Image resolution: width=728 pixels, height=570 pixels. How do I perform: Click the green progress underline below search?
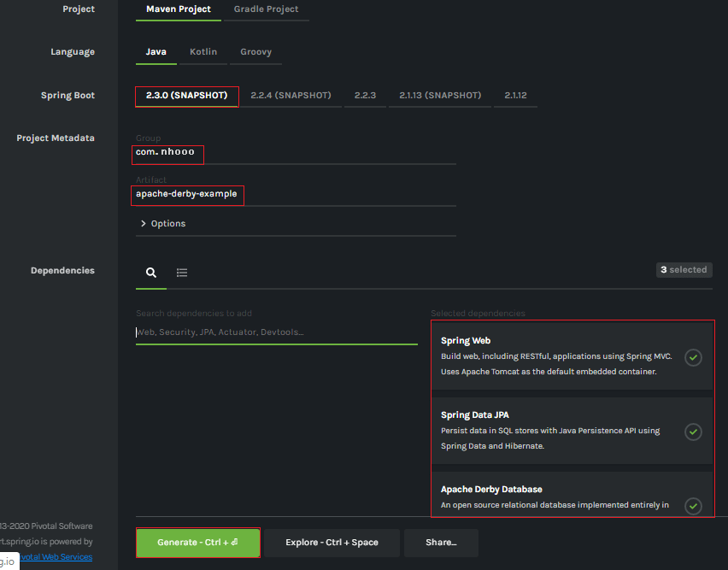click(x=276, y=342)
